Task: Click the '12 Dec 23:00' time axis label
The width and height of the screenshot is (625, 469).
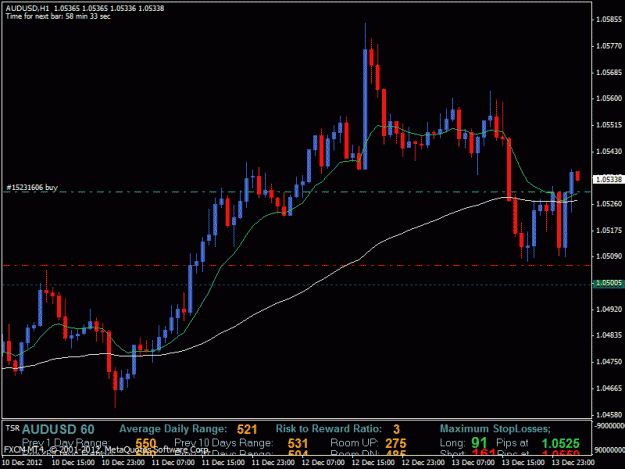Action: 423,463
